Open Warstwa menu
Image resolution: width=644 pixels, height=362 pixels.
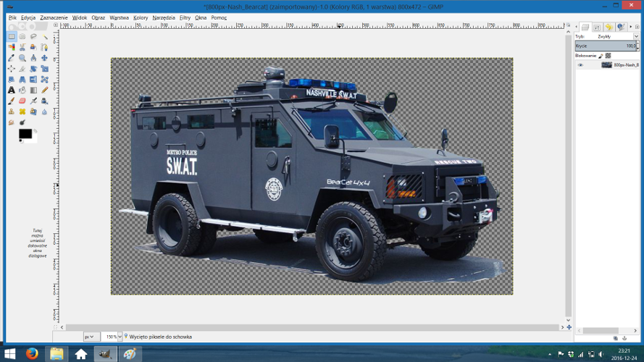119,17
